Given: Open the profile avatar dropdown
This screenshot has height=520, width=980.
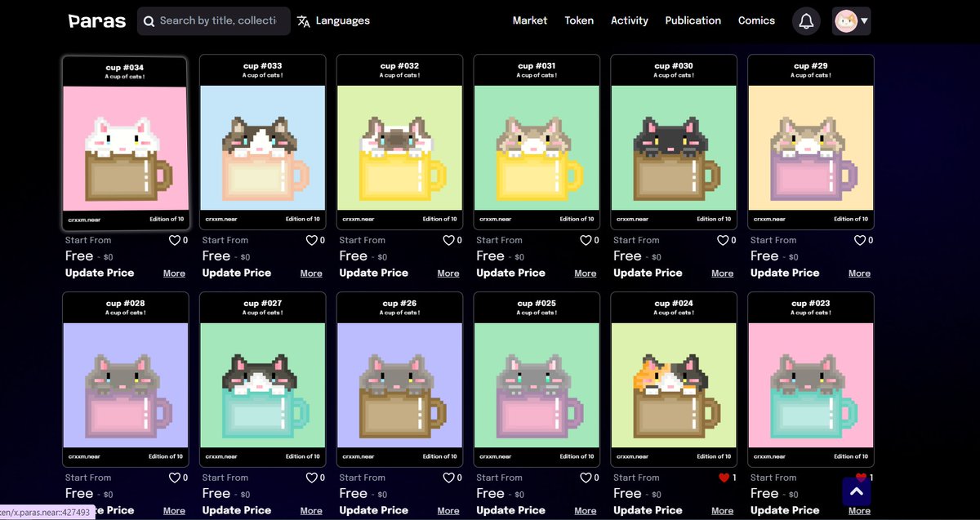Looking at the screenshot, I should click(x=851, y=21).
